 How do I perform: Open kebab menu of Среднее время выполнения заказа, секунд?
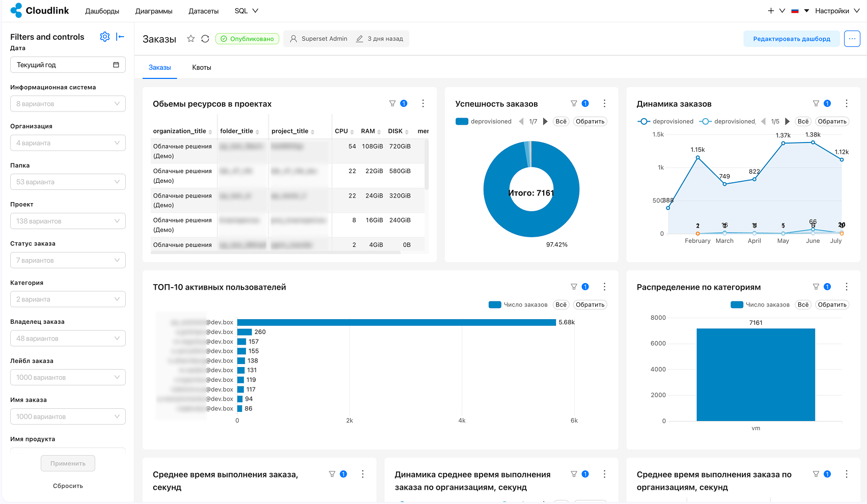click(362, 474)
